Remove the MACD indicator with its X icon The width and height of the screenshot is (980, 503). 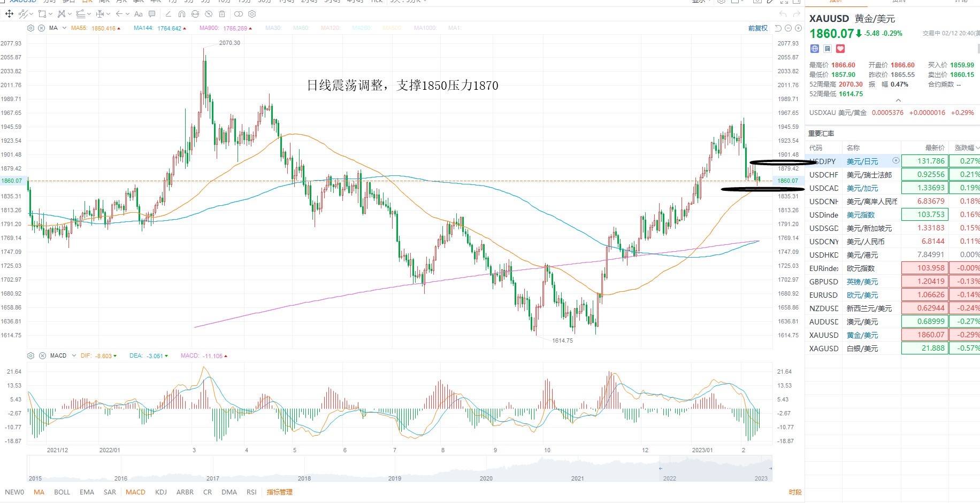click(42, 355)
